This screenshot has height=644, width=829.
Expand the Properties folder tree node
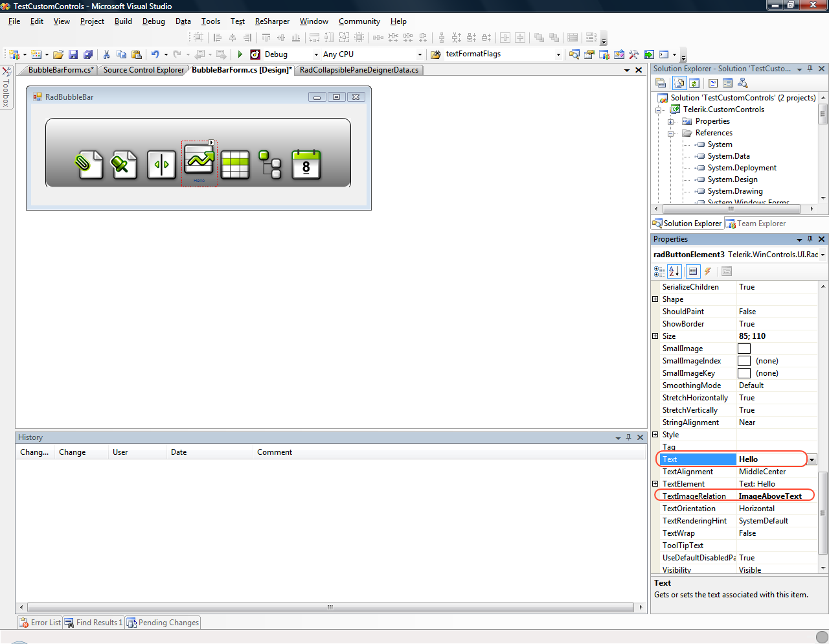(671, 122)
